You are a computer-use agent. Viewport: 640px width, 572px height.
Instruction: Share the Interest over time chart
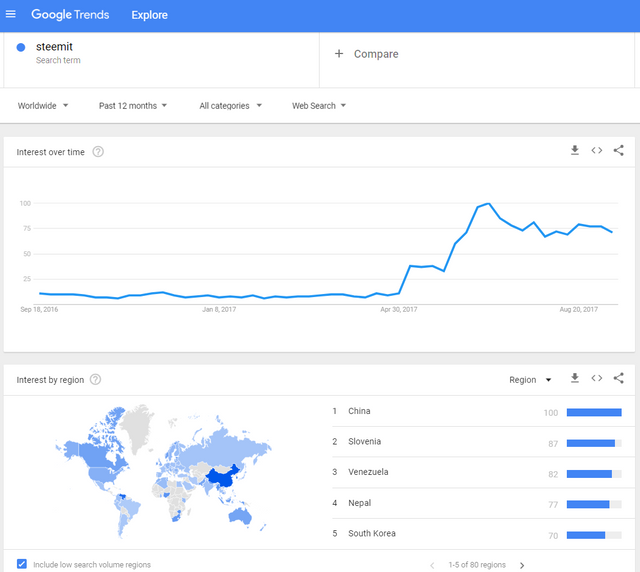619,150
